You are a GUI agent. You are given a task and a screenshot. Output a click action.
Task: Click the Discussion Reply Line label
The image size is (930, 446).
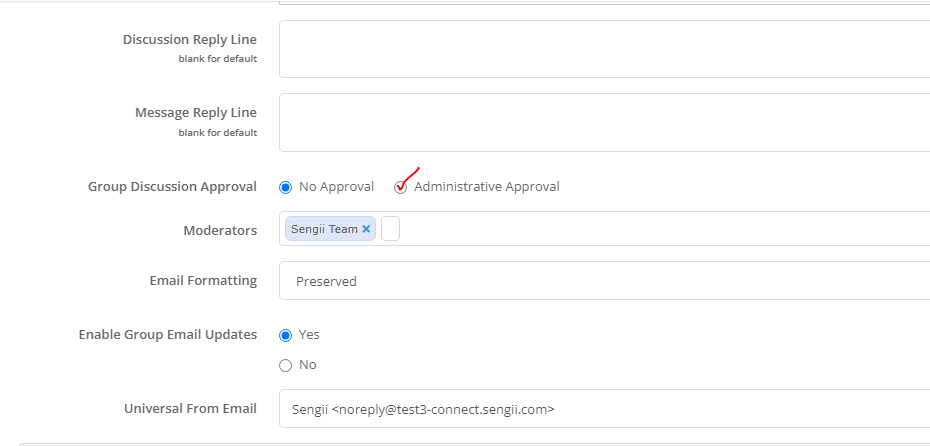tap(190, 40)
